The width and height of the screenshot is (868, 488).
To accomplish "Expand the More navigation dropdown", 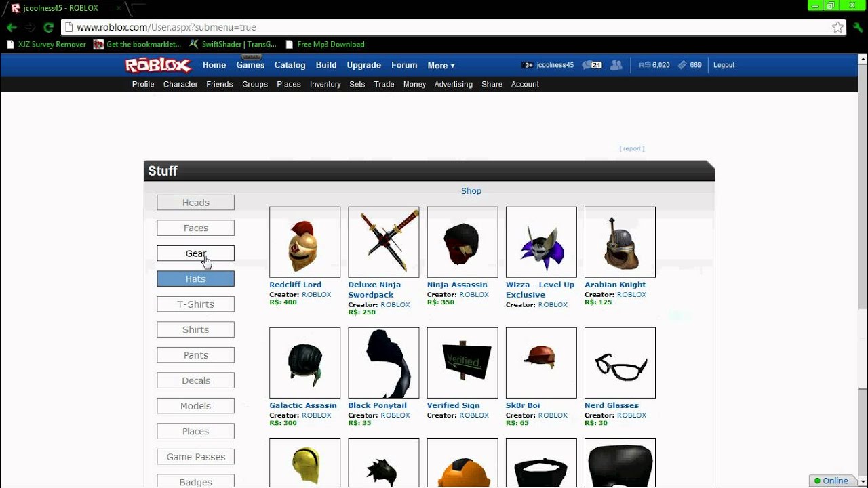I will coord(441,65).
